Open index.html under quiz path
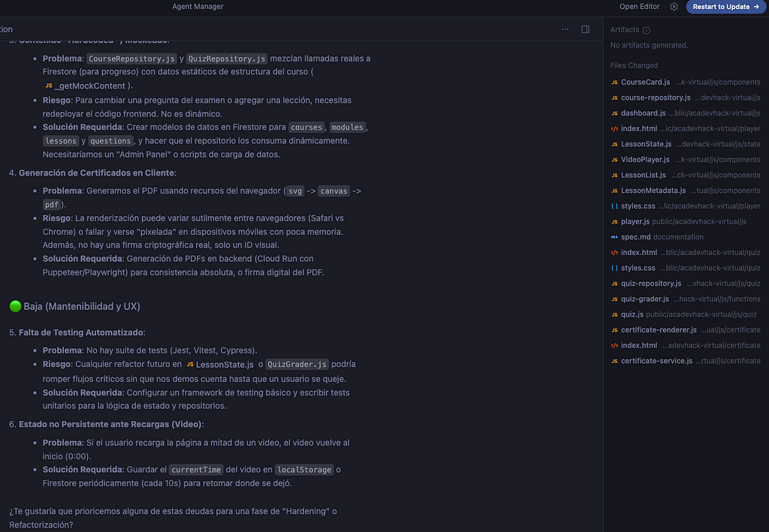The image size is (769, 532). [686, 253]
